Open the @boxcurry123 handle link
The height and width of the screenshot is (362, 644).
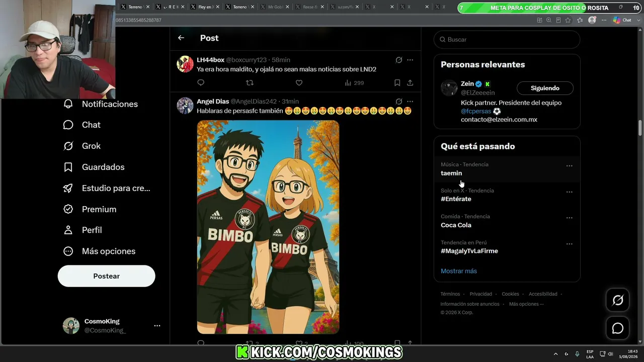pyautogui.click(x=247, y=60)
